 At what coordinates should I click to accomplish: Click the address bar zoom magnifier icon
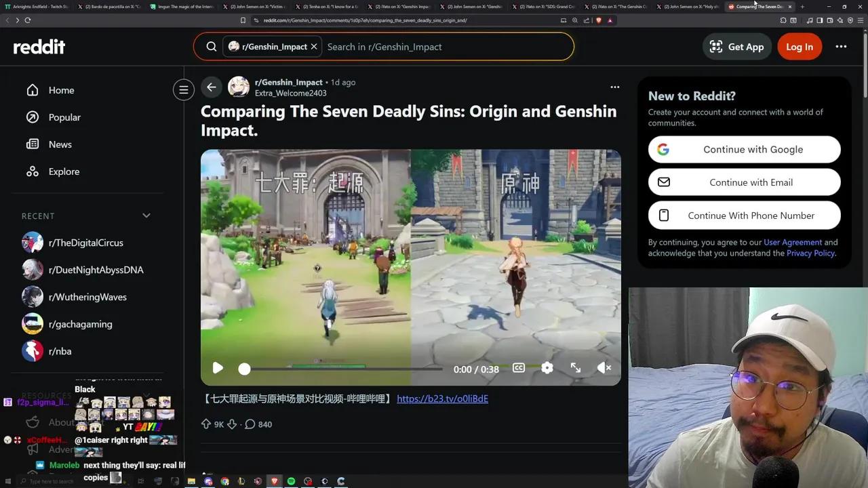575,20
